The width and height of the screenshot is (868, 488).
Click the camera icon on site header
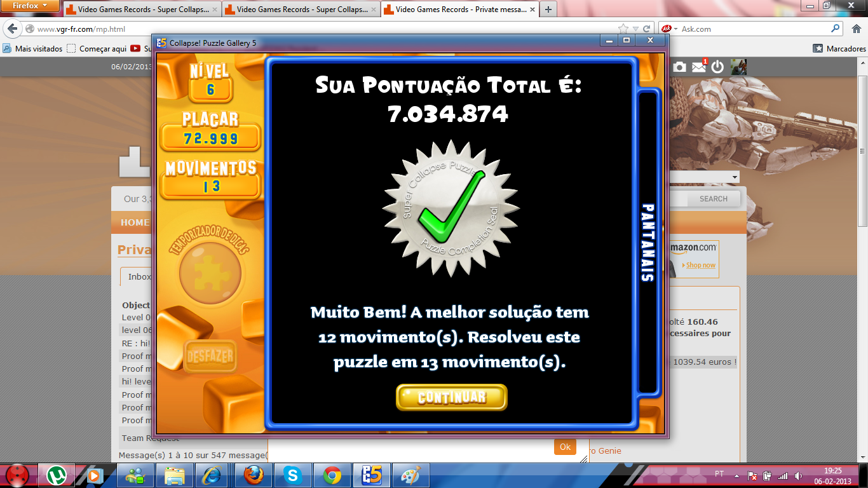(x=679, y=67)
